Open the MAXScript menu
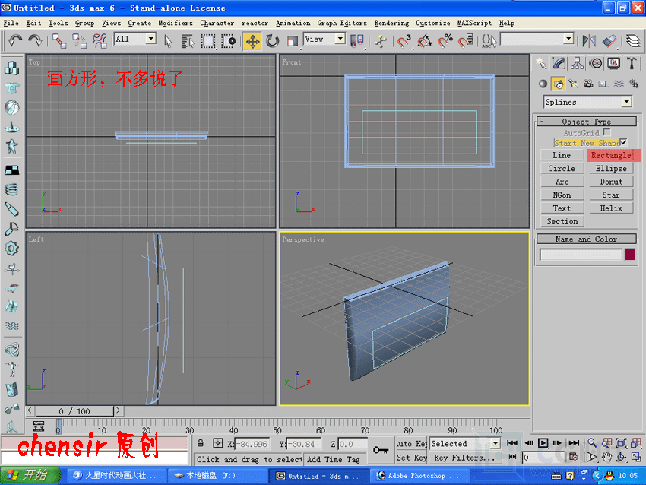Viewport: 646px width, 485px height. point(474,23)
